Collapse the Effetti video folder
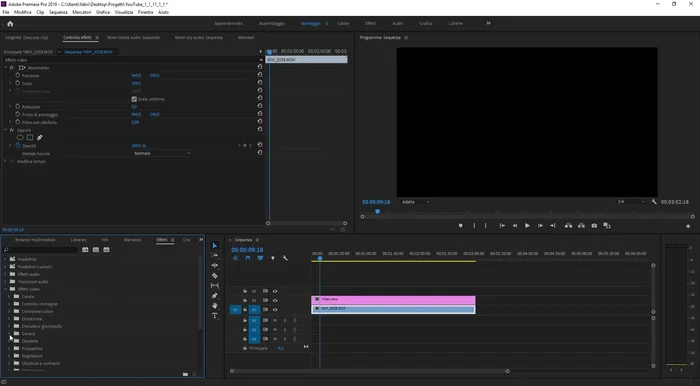This screenshot has height=386, width=700. pyautogui.click(x=5, y=289)
